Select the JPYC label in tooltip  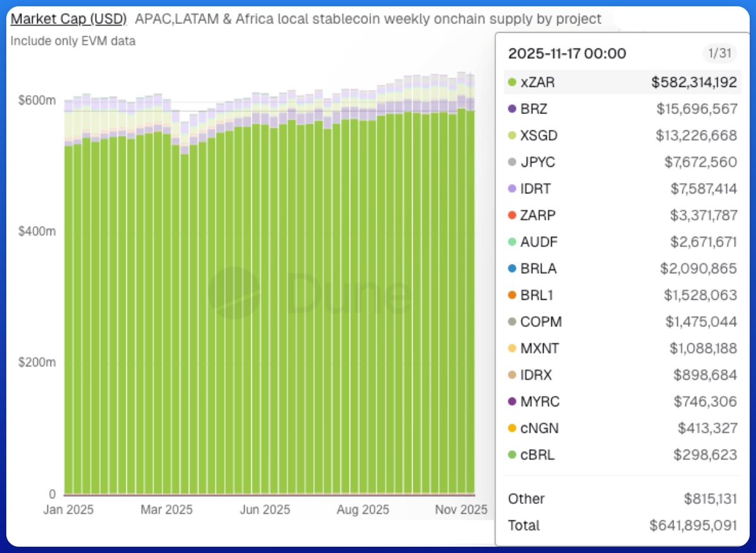(538, 162)
